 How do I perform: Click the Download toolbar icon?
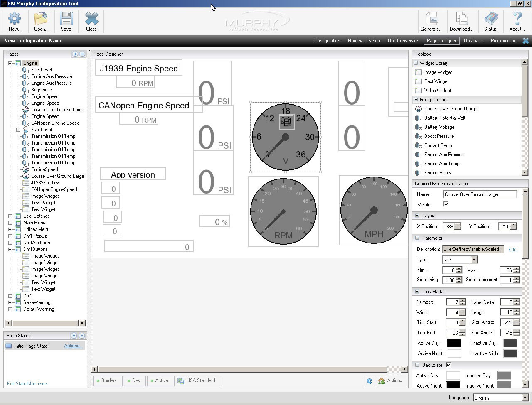461,19
